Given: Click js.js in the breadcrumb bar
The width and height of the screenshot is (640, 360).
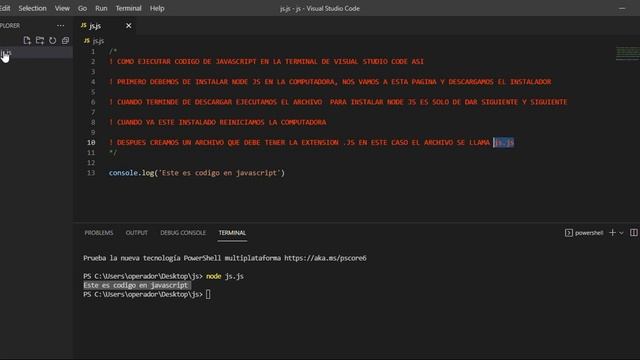Looking at the screenshot, I should [x=98, y=41].
